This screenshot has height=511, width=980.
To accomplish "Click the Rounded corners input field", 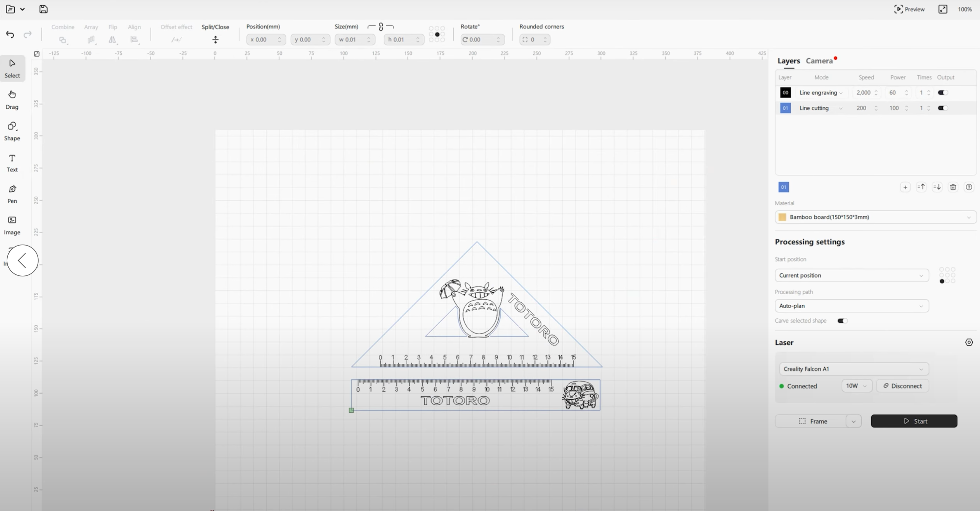I will 534,40.
